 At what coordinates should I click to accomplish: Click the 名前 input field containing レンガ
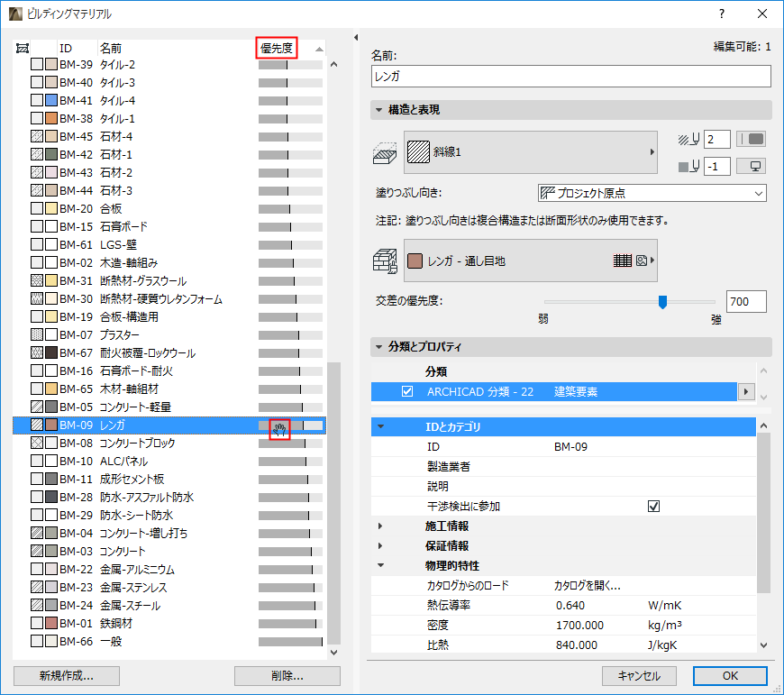(x=571, y=77)
